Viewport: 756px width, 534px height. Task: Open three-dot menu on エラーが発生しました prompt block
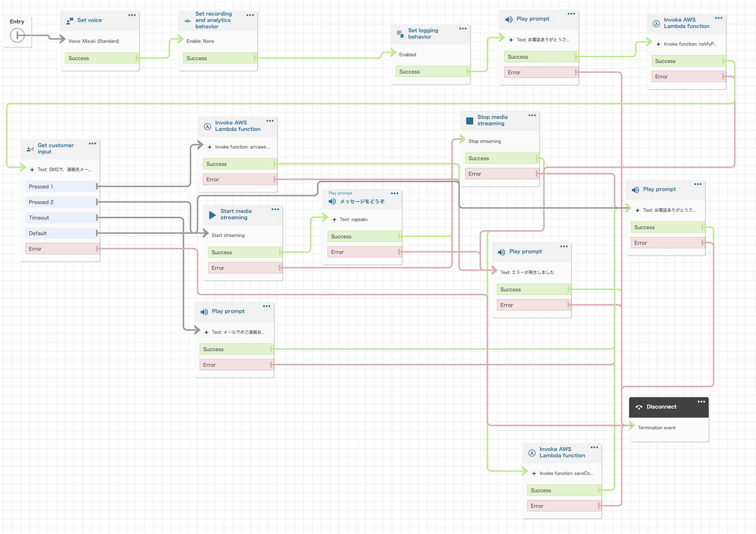coord(564,246)
